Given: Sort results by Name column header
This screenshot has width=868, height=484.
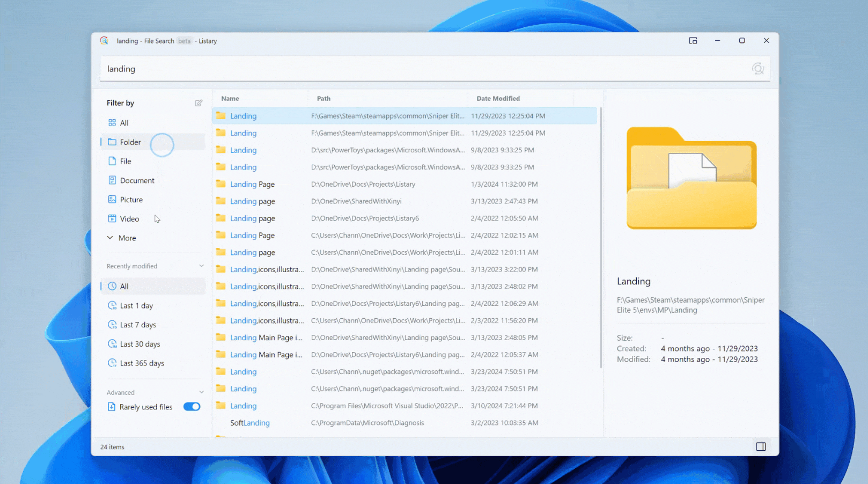Looking at the screenshot, I should [x=230, y=99].
